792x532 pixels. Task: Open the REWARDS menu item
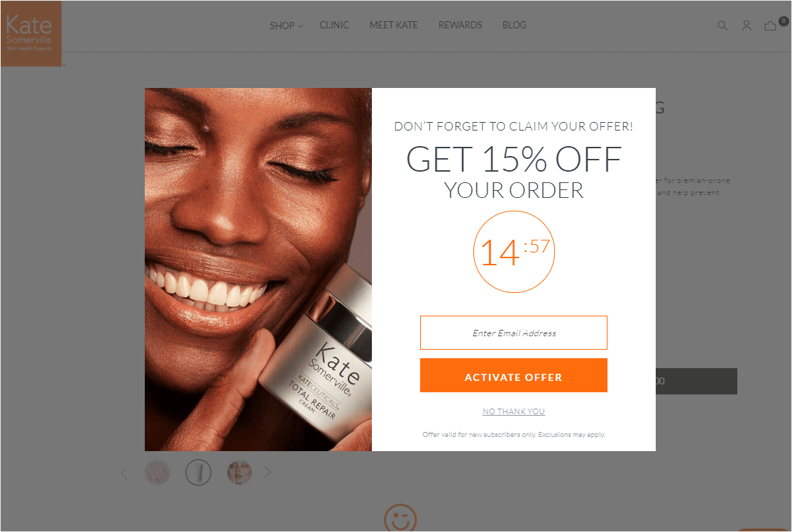tap(460, 25)
